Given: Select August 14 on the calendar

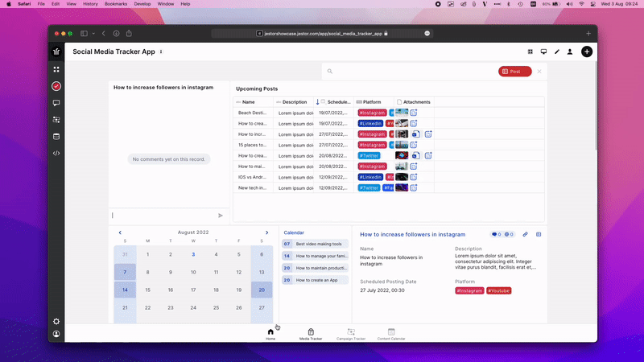Looking at the screenshot, I should [125, 290].
